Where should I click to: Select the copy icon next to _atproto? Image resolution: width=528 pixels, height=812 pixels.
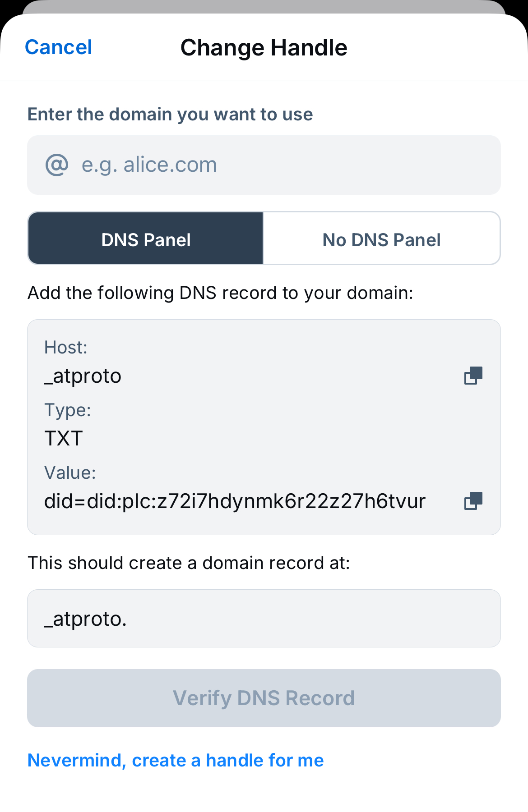473,376
